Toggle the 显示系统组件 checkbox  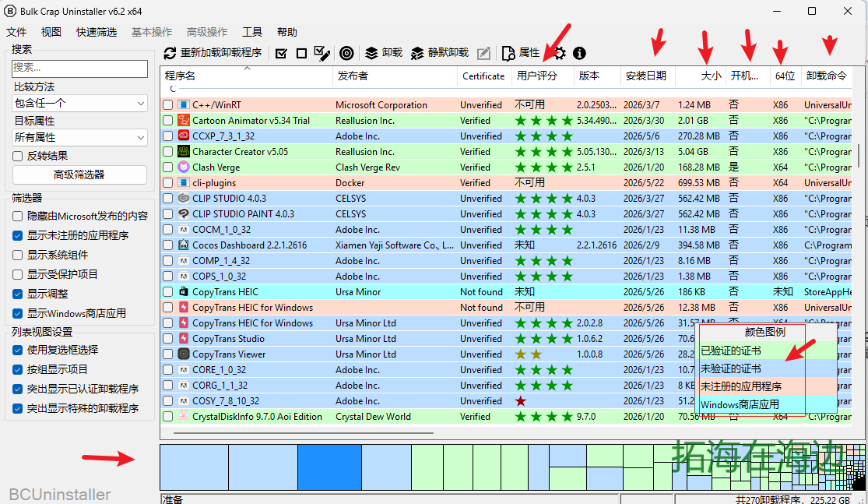(x=18, y=255)
